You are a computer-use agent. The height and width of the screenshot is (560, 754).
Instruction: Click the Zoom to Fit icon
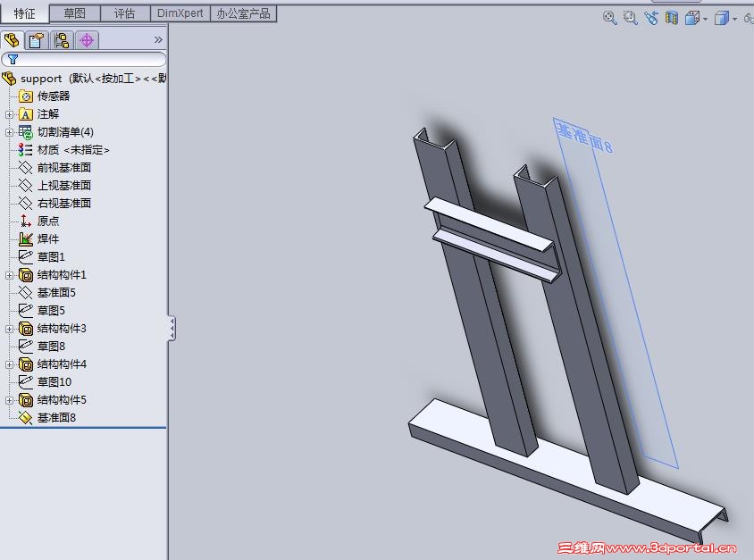point(610,18)
